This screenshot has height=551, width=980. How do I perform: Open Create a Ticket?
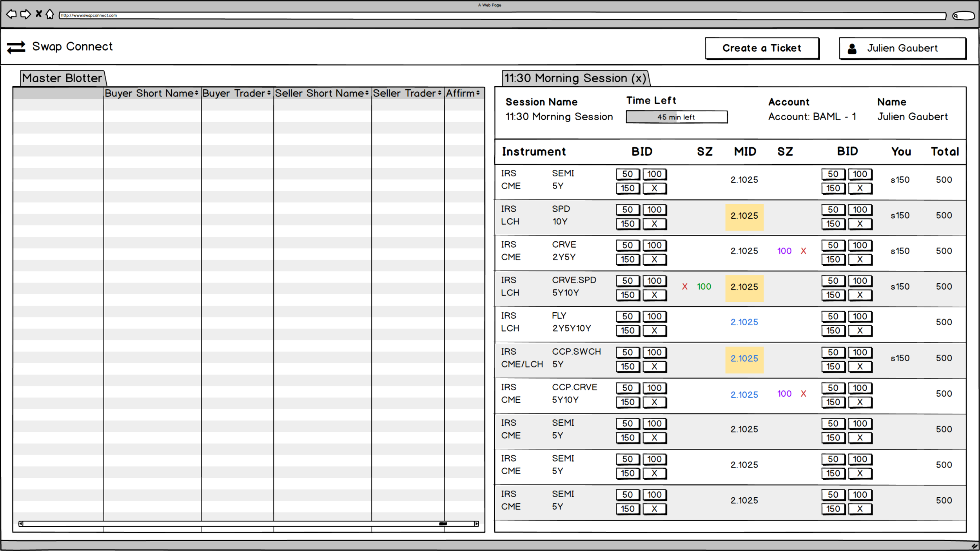click(762, 48)
